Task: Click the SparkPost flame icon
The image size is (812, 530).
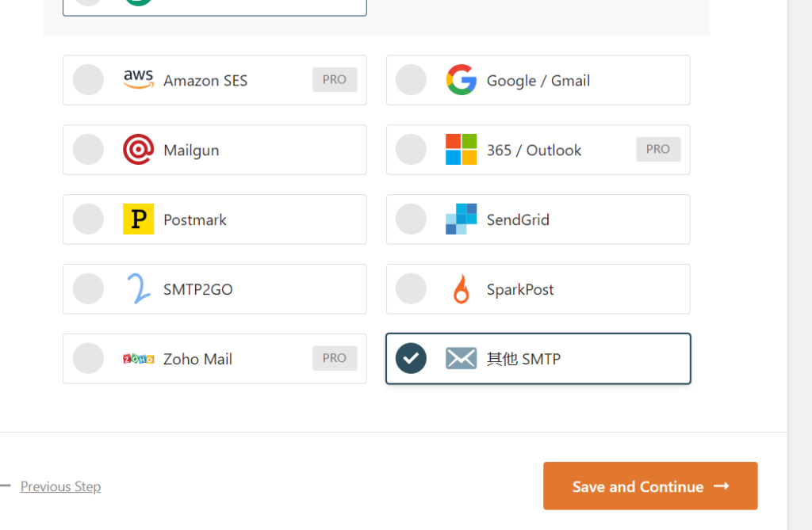Action: tap(461, 289)
